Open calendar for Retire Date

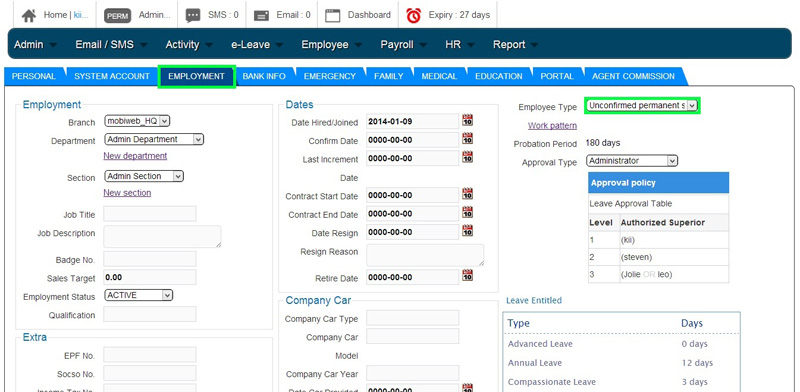tap(467, 276)
